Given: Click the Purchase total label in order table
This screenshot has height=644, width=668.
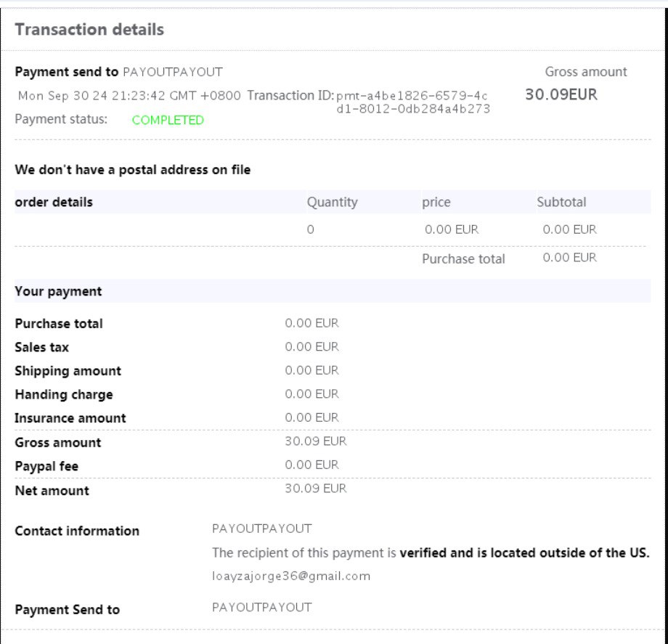Looking at the screenshot, I should pyautogui.click(x=463, y=258).
